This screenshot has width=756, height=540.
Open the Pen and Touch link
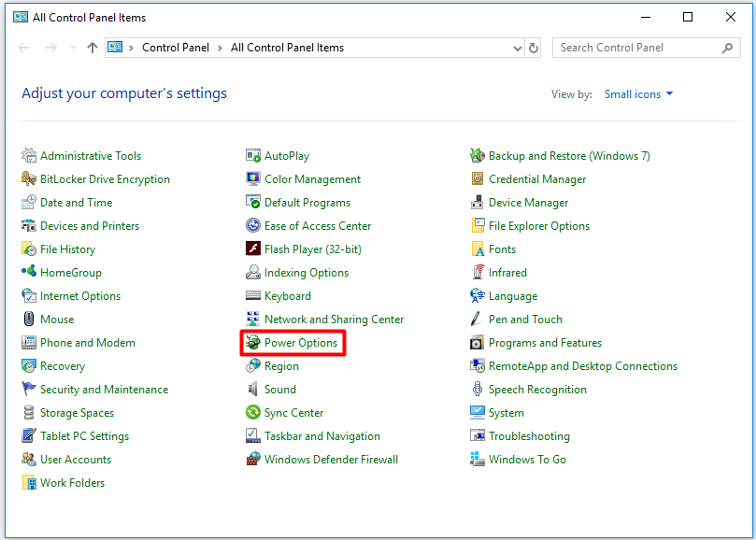pyautogui.click(x=525, y=320)
